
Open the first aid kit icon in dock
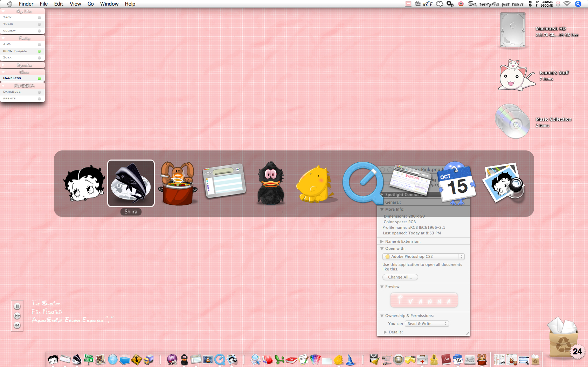click(x=422, y=359)
